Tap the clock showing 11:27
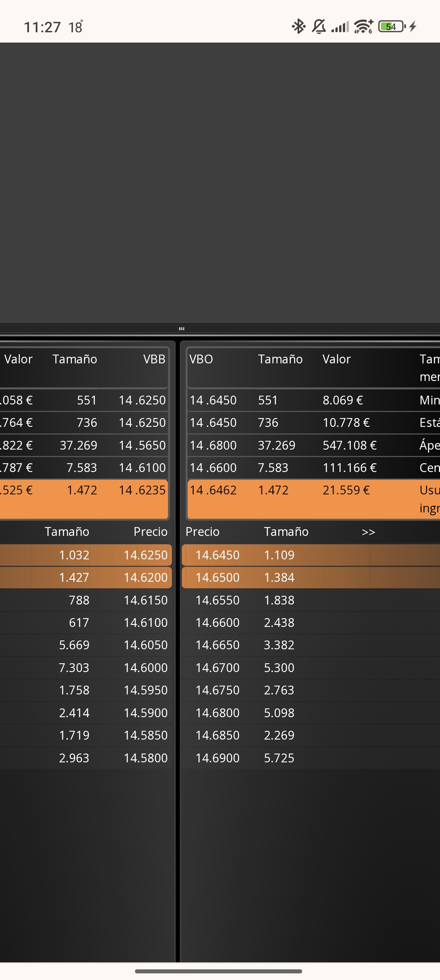The height and width of the screenshot is (980, 440). tap(42, 28)
